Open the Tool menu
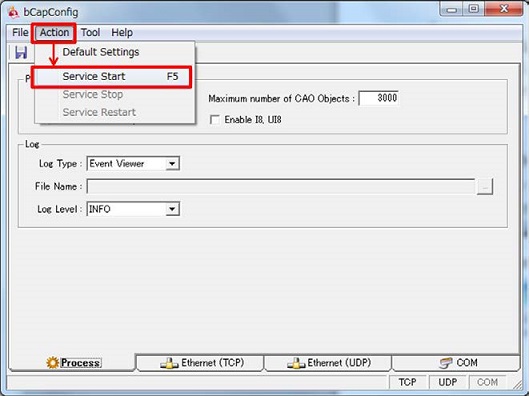 90,33
